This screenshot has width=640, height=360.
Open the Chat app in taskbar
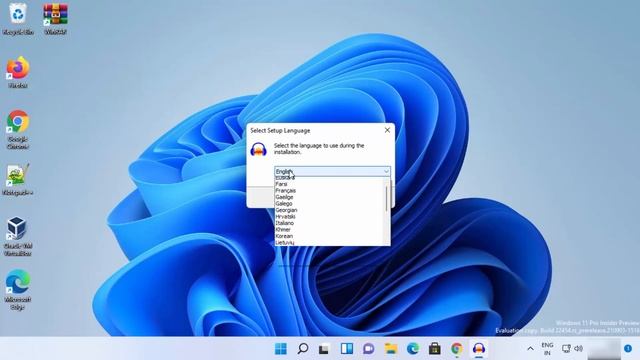coord(369,349)
